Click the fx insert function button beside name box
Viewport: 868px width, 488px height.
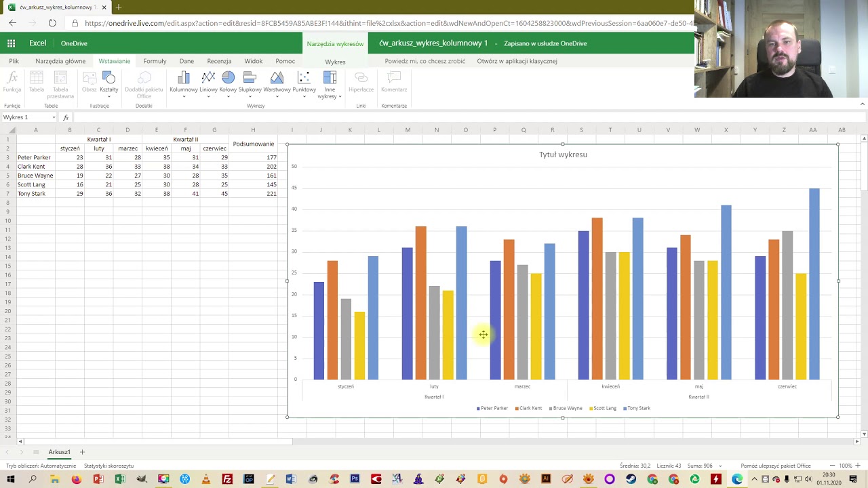point(66,117)
